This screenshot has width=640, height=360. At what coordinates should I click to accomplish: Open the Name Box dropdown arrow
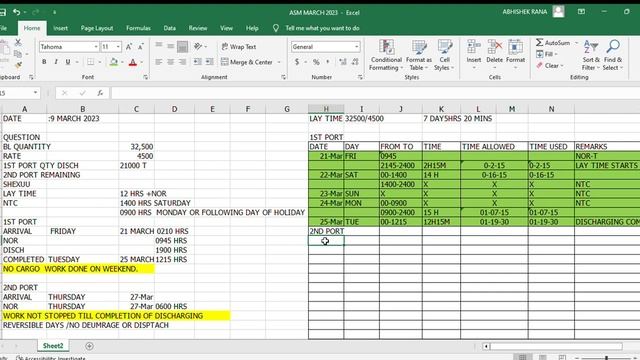click(x=36, y=93)
